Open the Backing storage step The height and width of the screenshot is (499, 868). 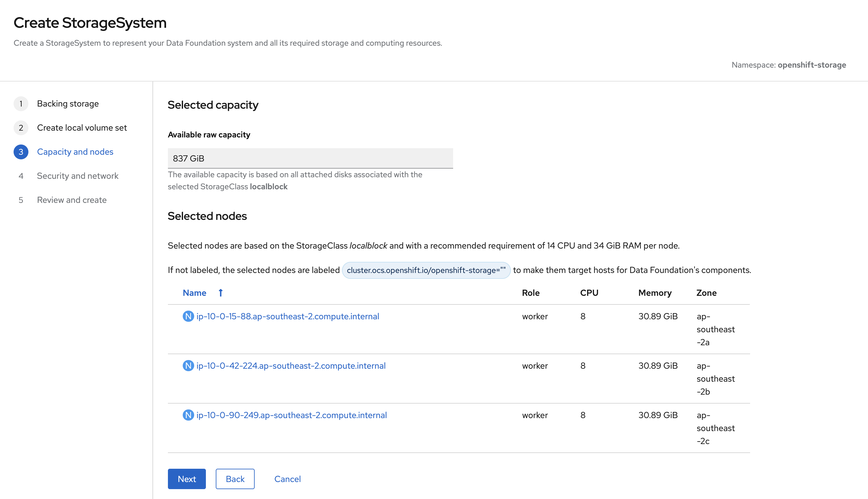[x=68, y=103]
